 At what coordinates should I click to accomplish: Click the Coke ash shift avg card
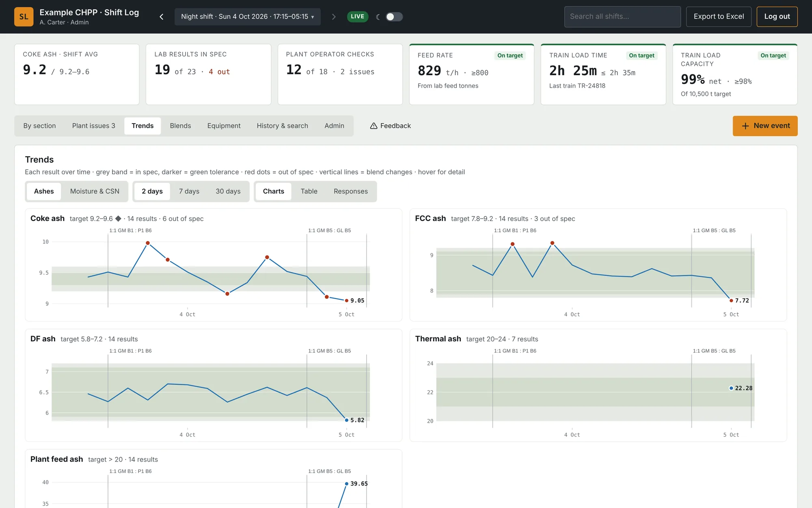tap(77, 74)
